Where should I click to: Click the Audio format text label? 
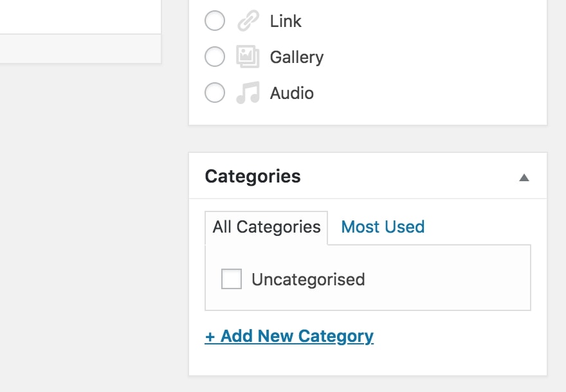[291, 93]
